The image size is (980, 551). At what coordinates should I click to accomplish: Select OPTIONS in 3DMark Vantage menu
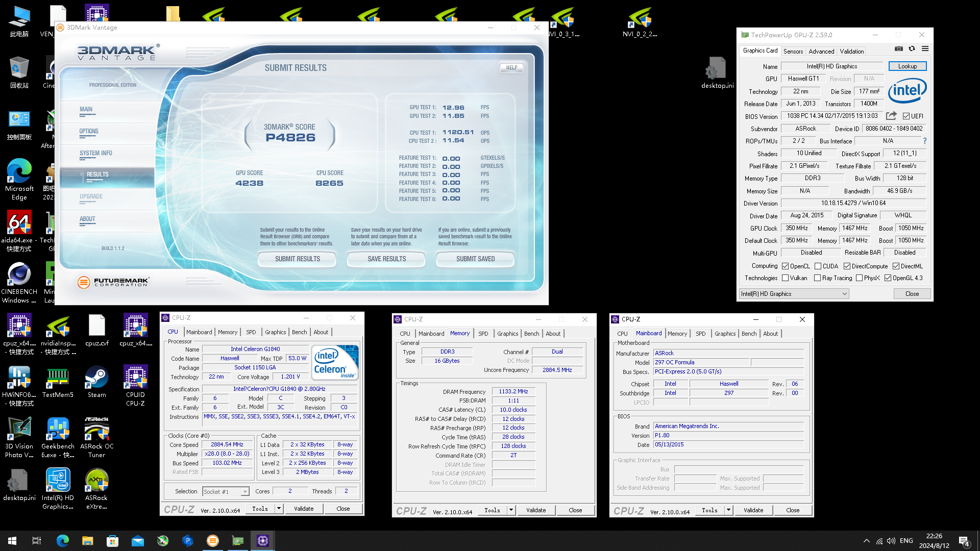[x=89, y=131]
